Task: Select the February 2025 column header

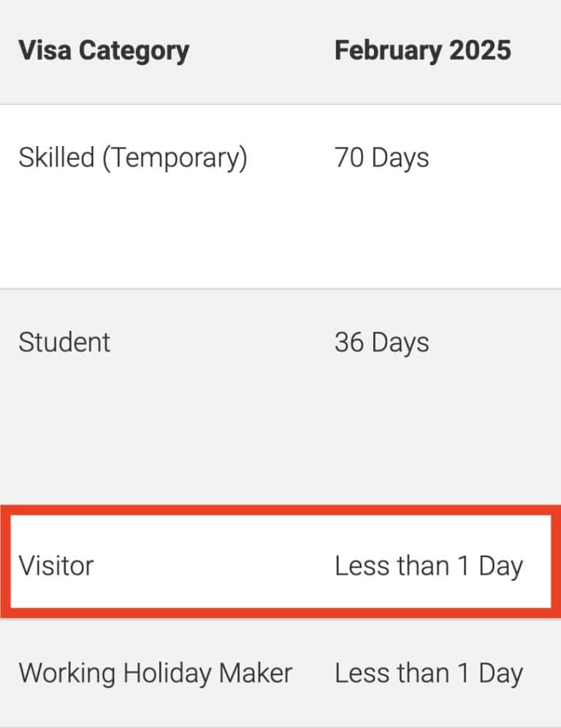Action: (422, 51)
